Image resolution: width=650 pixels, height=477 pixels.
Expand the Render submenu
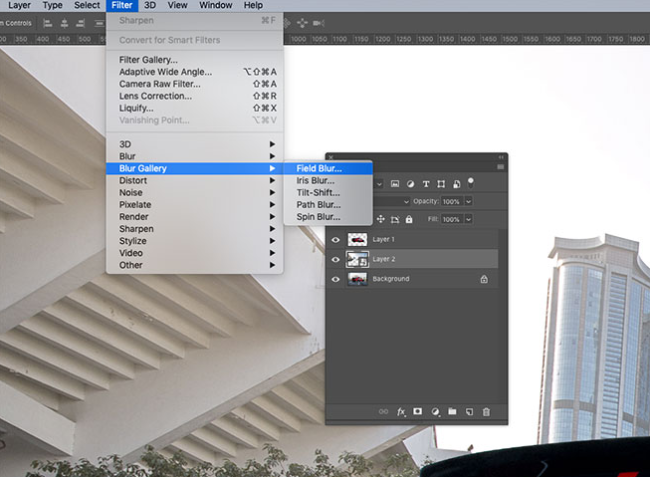195,217
